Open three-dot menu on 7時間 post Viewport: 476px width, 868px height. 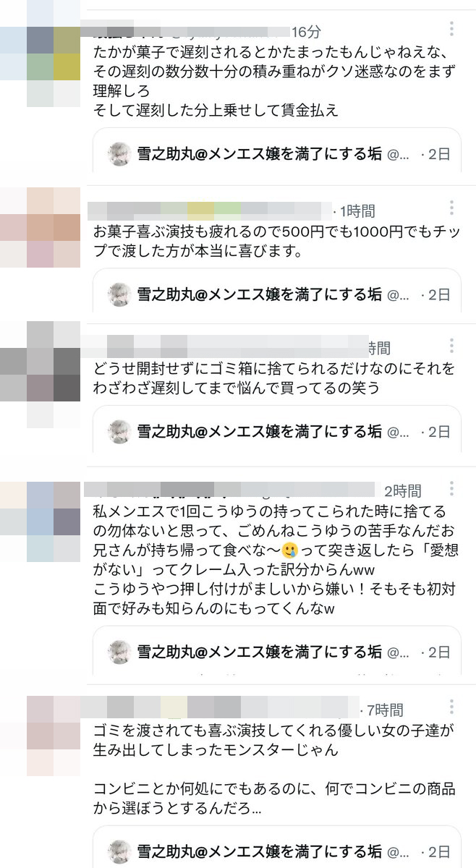click(451, 707)
